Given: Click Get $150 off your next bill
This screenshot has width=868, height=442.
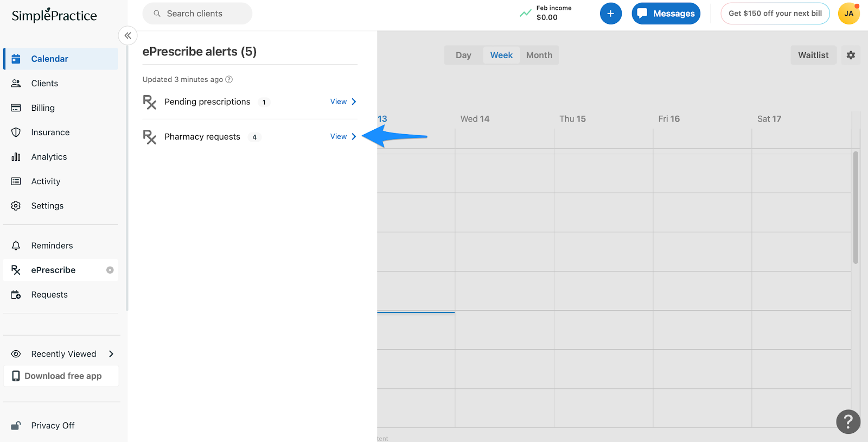Looking at the screenshot, I should 775,14.
